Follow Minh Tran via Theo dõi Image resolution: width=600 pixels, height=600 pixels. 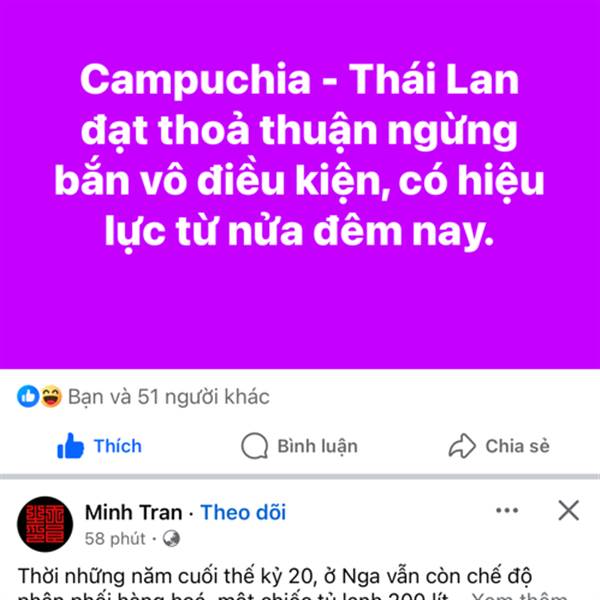243,512
